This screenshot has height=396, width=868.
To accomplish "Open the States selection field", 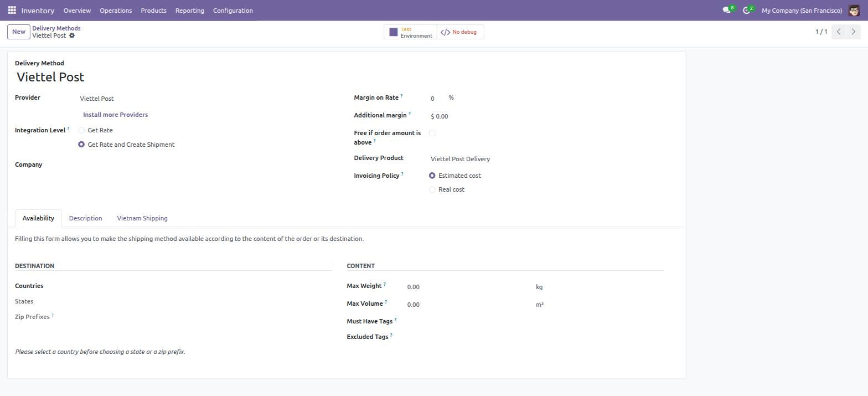I will point(203,302).
